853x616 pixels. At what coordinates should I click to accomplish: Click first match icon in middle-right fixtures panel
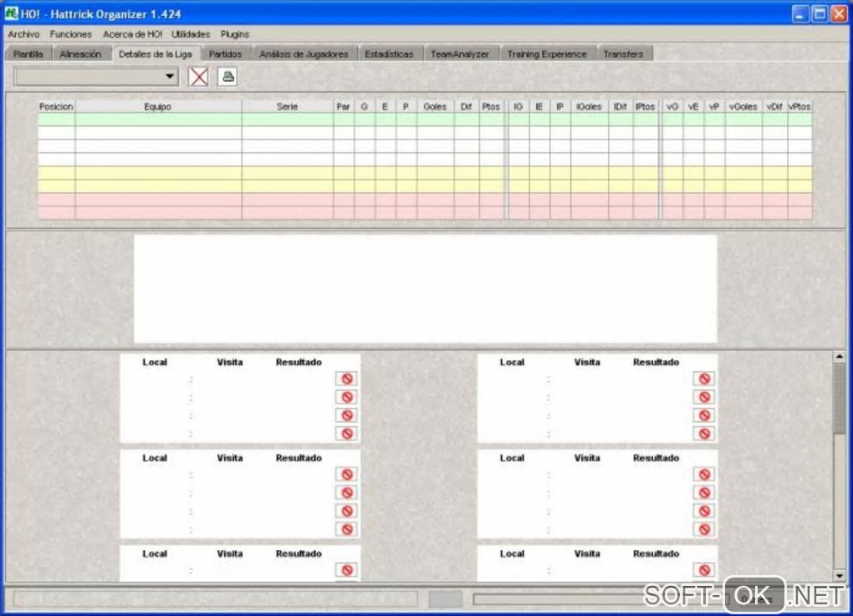704,474
